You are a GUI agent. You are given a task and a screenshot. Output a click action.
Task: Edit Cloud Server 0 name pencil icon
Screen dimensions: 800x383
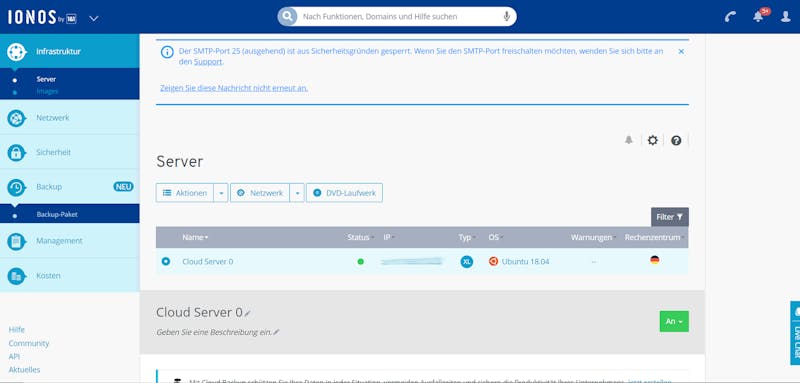click(247, 313)
